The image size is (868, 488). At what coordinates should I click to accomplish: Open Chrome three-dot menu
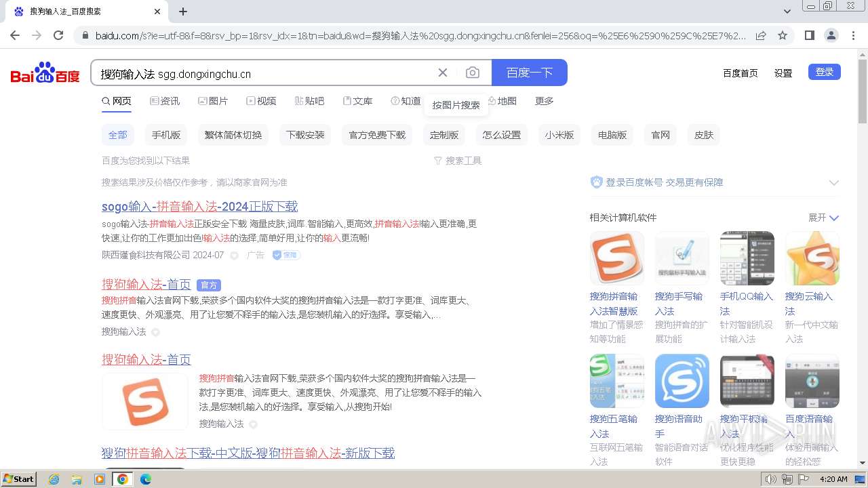(x=853, y=35)
